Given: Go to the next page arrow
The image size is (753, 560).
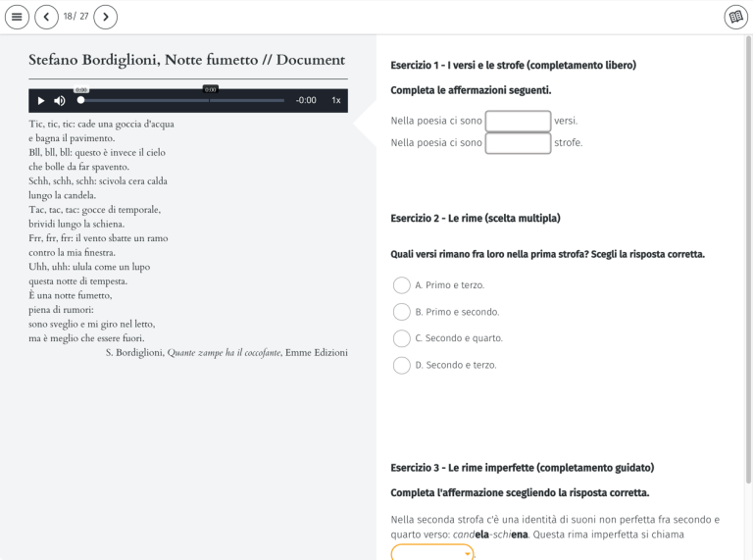Looking at the screenshot, I should click(106, 17).
